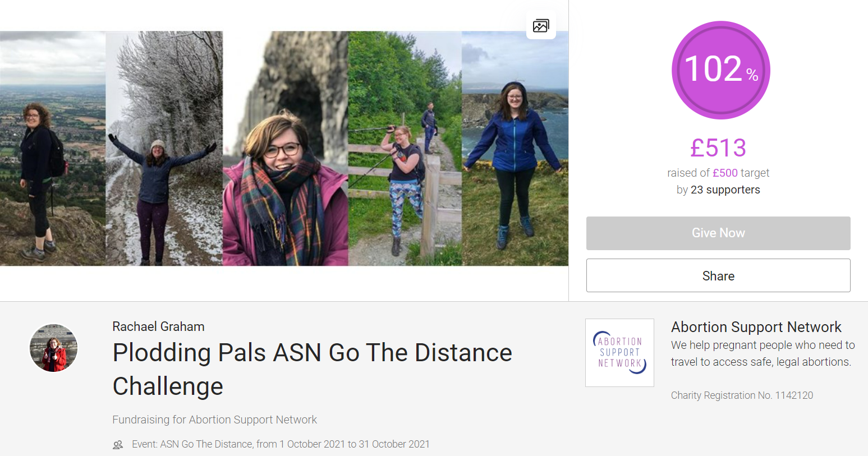Open the hilltop hiker photo on far left
The width and height of the screenshot is (868, 456).
coord(53,148)
